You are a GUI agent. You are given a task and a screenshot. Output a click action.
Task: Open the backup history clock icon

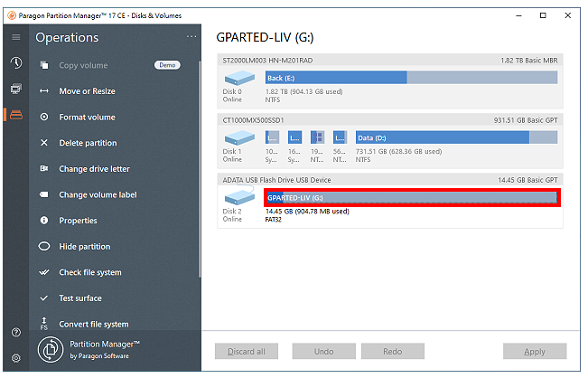click(16, 62)
